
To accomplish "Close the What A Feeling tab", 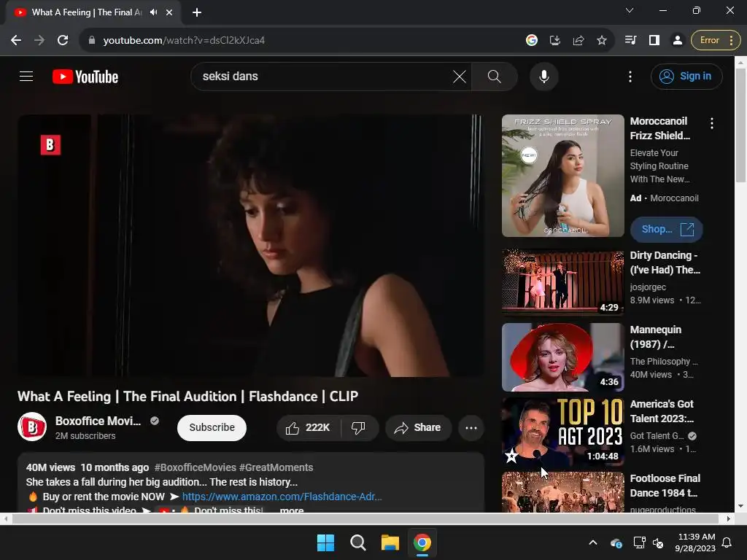I will tap(169, 12).
